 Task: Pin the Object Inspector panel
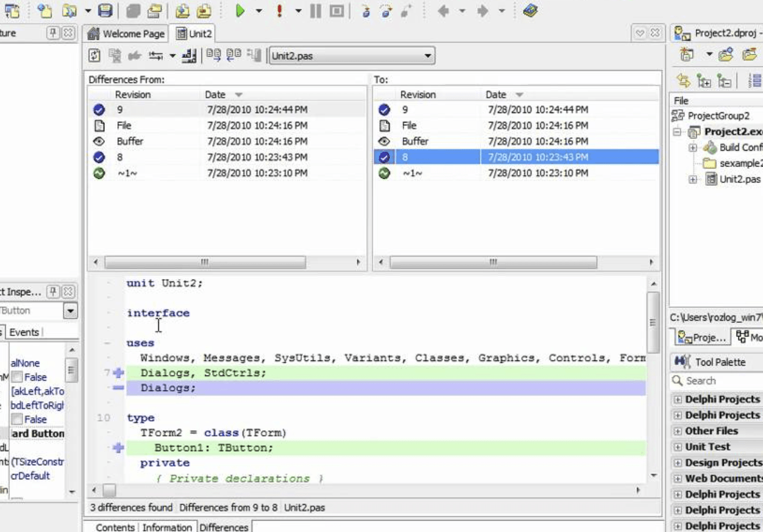[x=53, y=291]
